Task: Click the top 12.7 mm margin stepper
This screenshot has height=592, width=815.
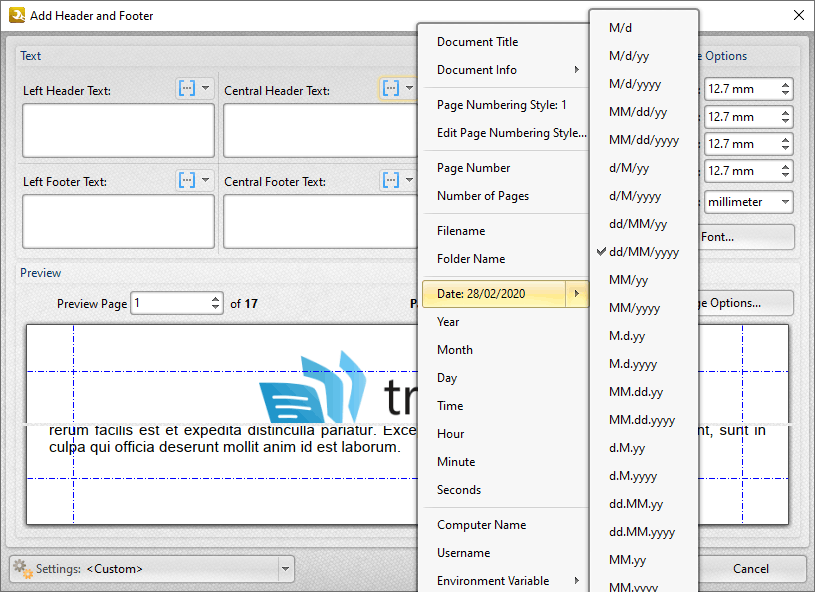Action: [x=785, y=89]
